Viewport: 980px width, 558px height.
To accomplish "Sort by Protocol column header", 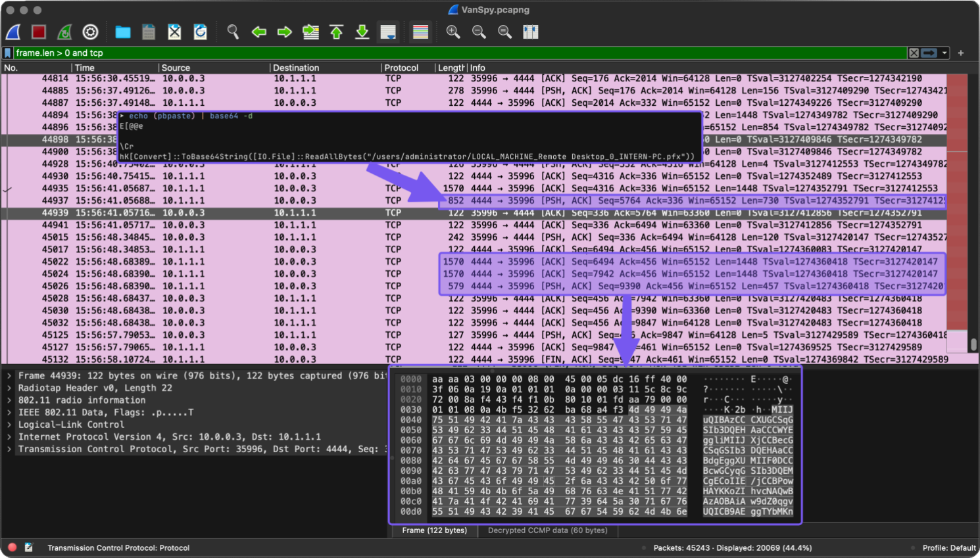I will point(408,68).
